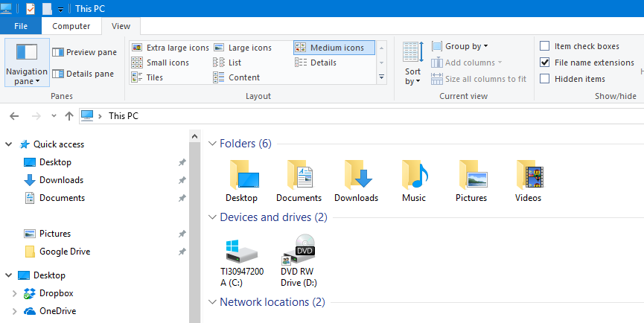Click the Up arrow navigation button
The width and height of the screenshot is (644, 323).
(69, 116)
